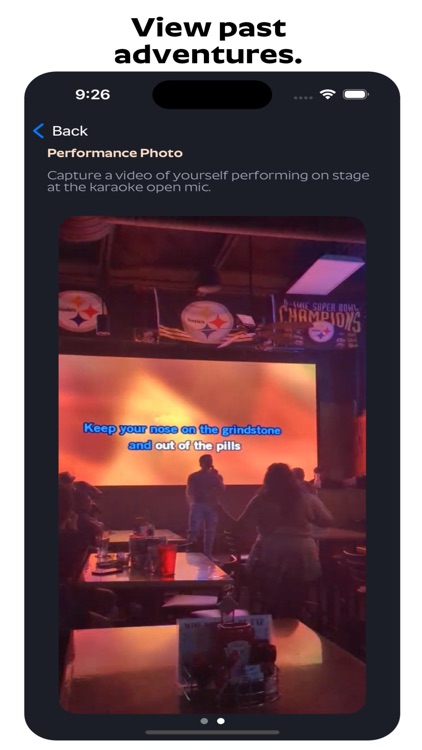Tap the singer standing on stage
Image resolution: width=422 pixels, height=750 pixels.
pos(205,504)
